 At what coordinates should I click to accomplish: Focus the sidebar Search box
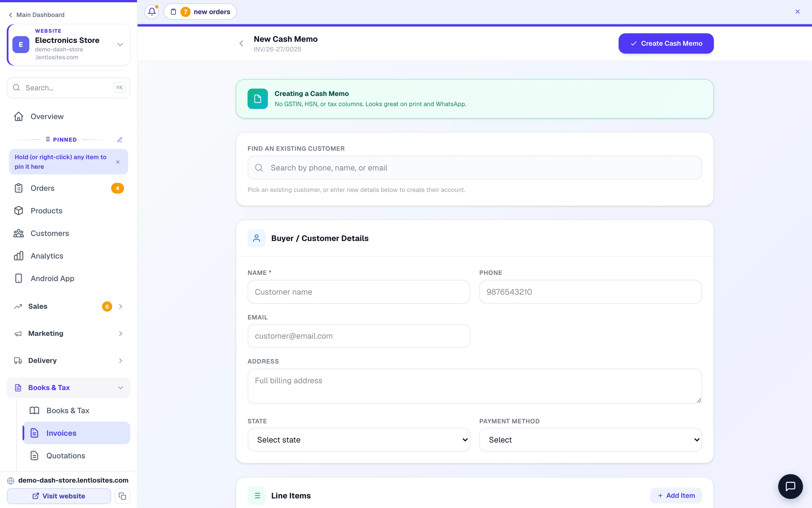click(x=69, y=88)
